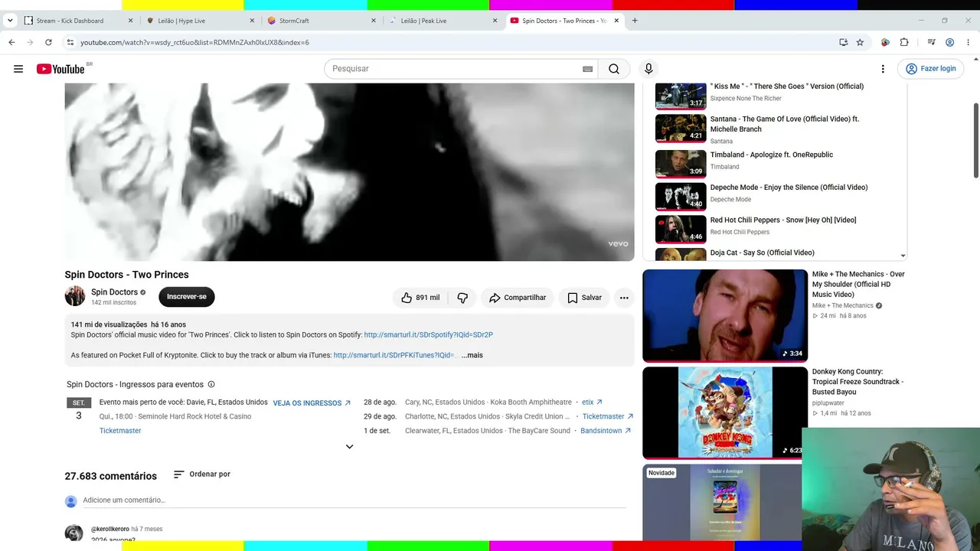980x551 pixels.
Task: Click the address bar URL
Action: (x=194, y=43)
